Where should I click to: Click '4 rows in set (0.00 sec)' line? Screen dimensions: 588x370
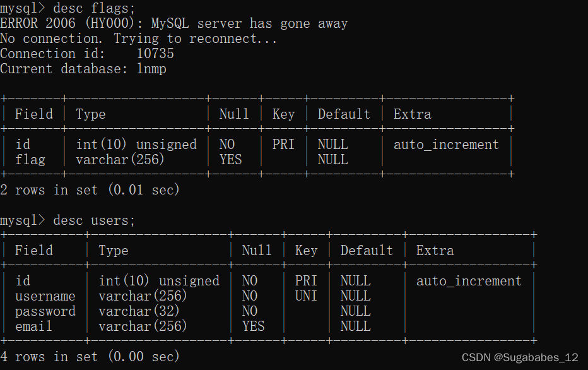click(90, 356)
